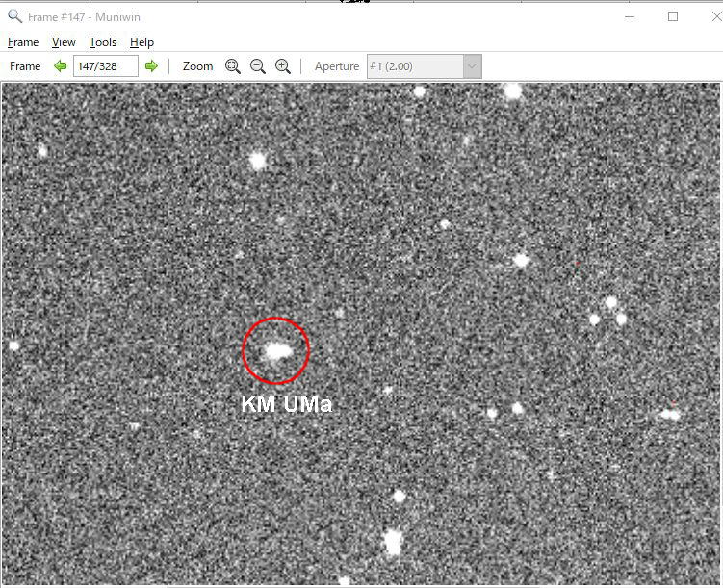Image resolution: width=723 pixels, height=588 pixels.
Task: Click the star labeled KM UMa
Action: pos(277,351)
